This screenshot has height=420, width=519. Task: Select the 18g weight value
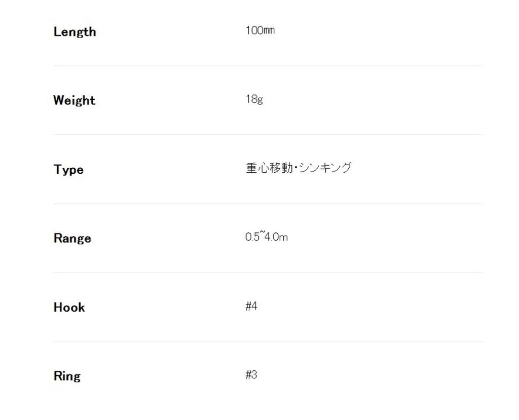point(254,99)
